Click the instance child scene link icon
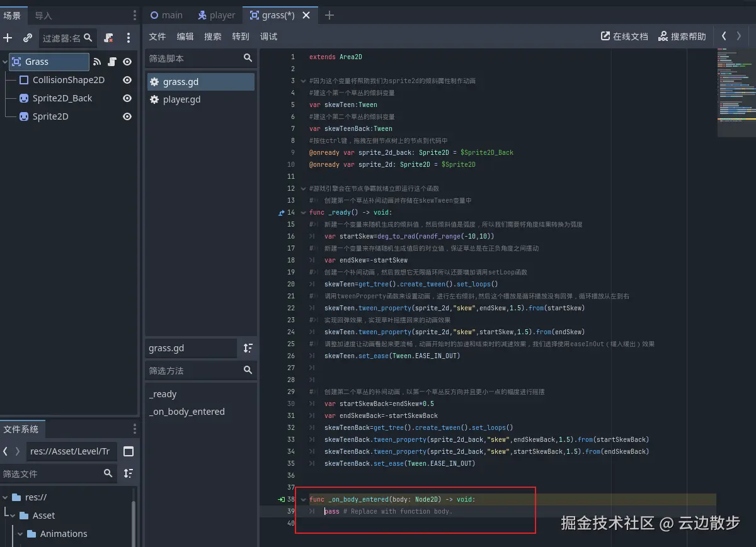Screen dimensions: 756x547 (x=27, y=38)
